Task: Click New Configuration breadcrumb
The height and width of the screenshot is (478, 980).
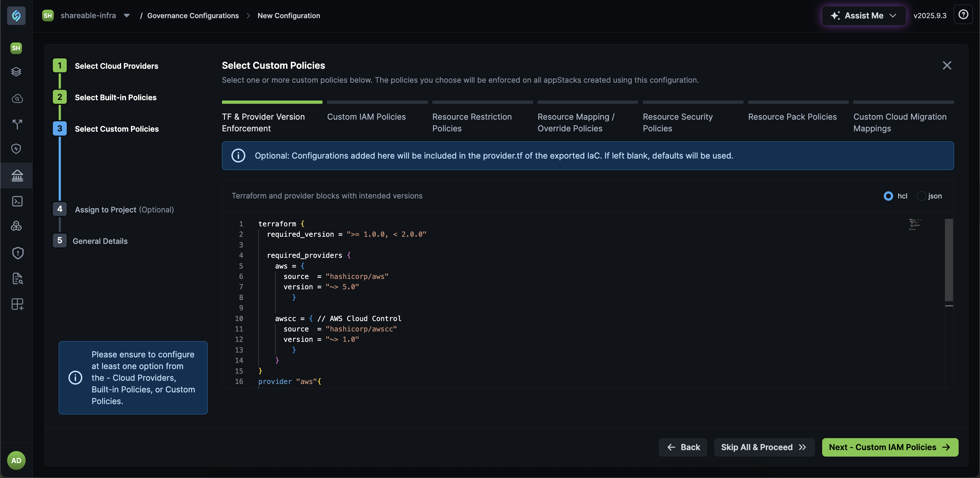Action: [289, 16]
